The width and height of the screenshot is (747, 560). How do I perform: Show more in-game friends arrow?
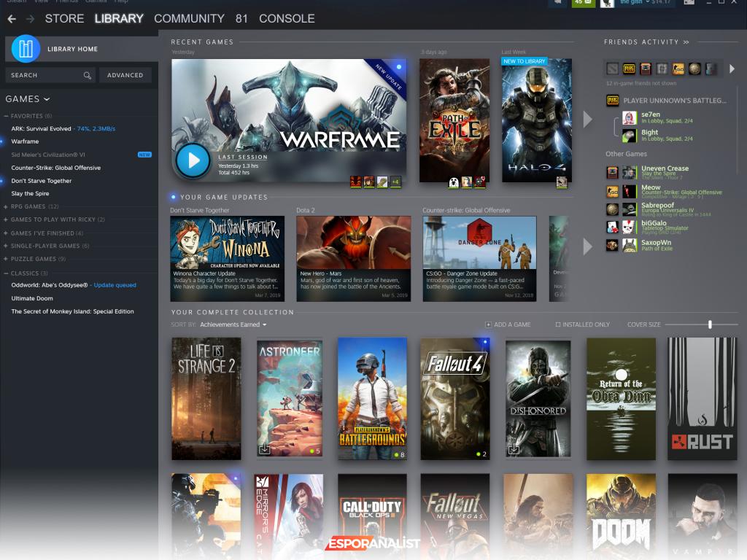[732, 69]
